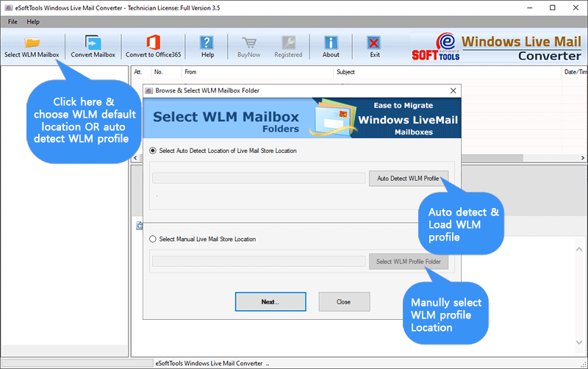588x369 pixels.
Task: Minimize the eSoftTools converter window
Action: tap(529, 8)
